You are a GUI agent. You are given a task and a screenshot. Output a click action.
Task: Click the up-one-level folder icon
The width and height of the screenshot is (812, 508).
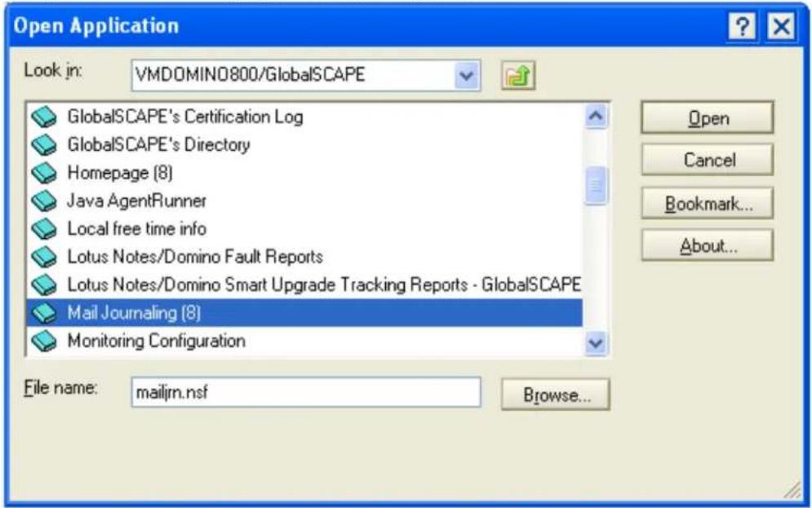point(518,76)
